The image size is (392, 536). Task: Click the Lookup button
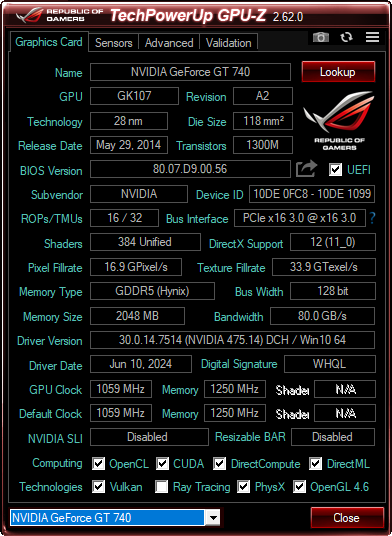coord(338,72)
